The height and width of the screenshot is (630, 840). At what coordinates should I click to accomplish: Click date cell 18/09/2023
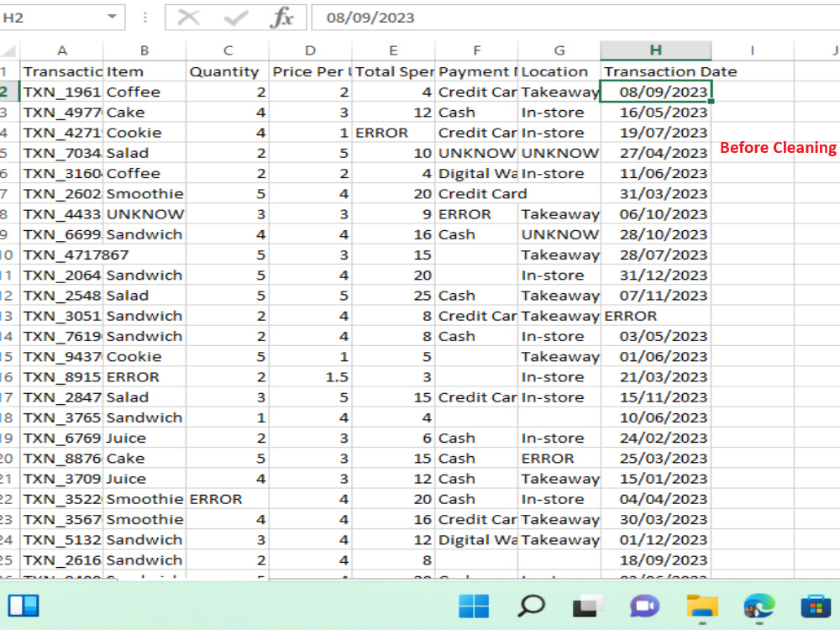point(656,559)
